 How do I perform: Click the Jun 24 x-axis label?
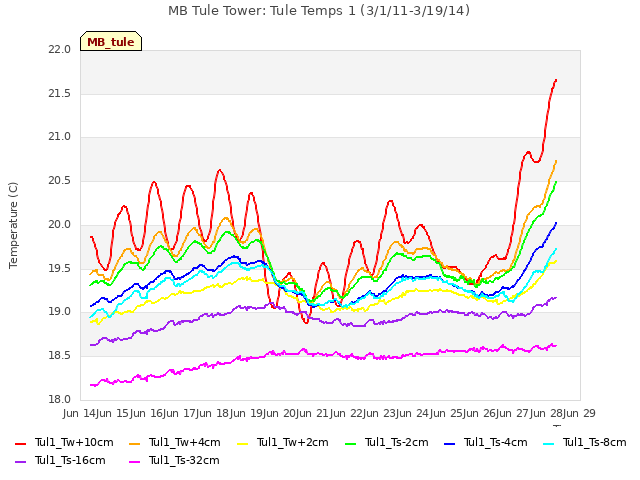point(413,413)
